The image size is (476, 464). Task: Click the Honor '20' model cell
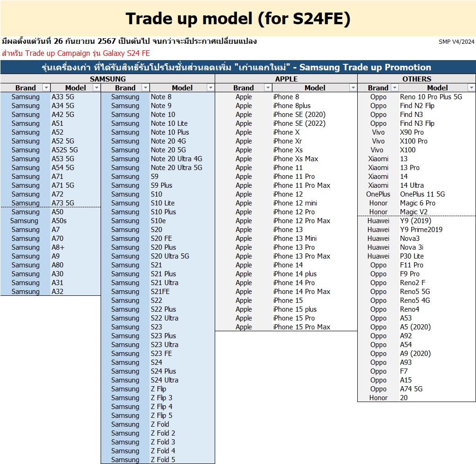pyautogui.click(x=437, y=397)
